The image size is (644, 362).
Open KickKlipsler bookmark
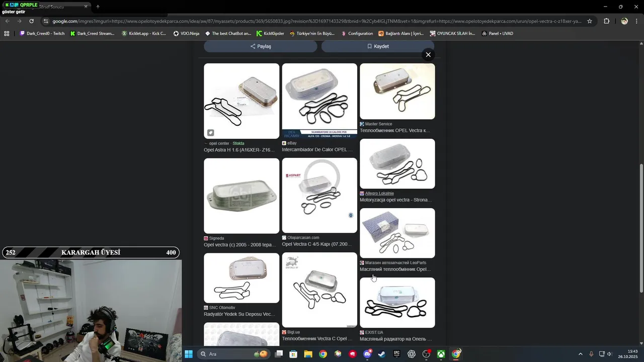270,34
